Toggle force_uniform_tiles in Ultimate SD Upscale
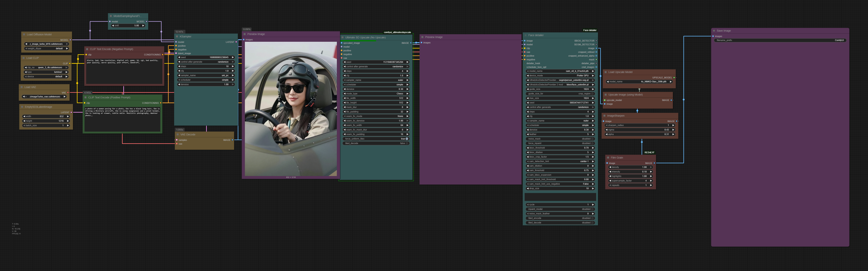 [407, 139]
